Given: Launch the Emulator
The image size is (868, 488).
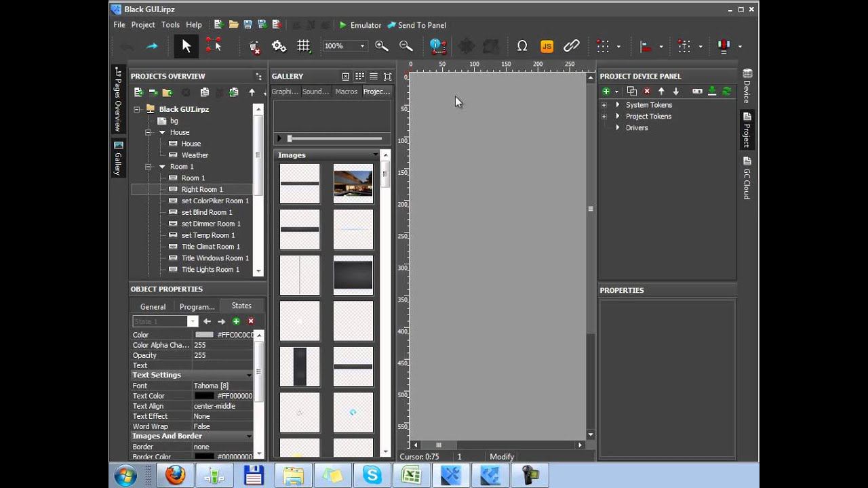Looking at the screenshot, I should tap(360, 25).
